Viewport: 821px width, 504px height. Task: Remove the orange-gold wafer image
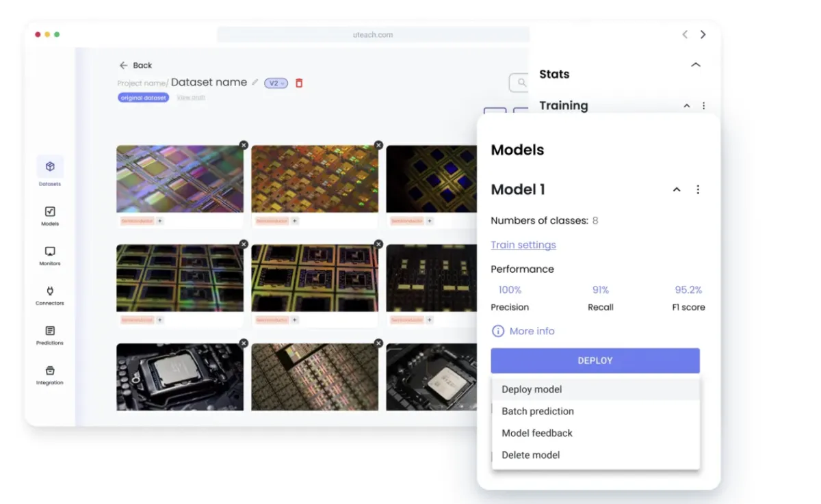point(378,145)
